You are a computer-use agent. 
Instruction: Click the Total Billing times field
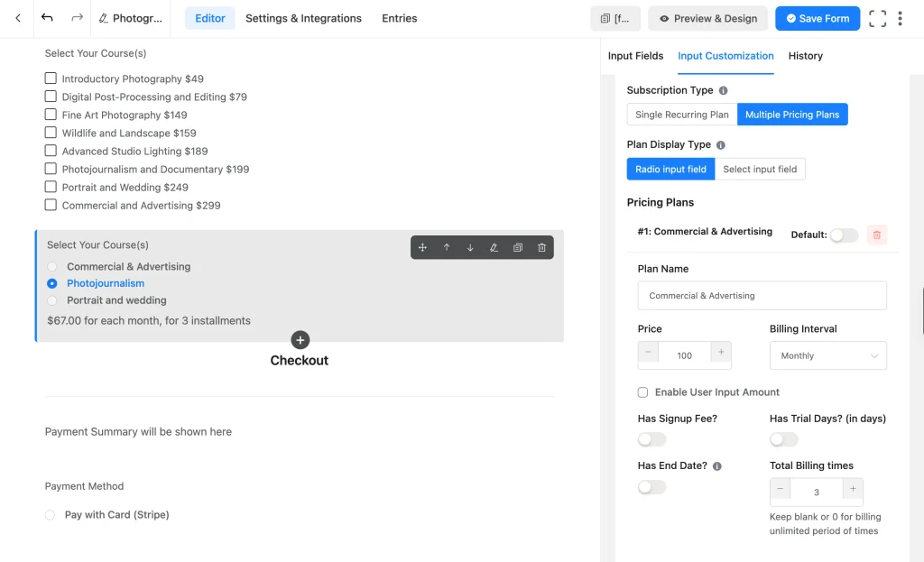816,493
